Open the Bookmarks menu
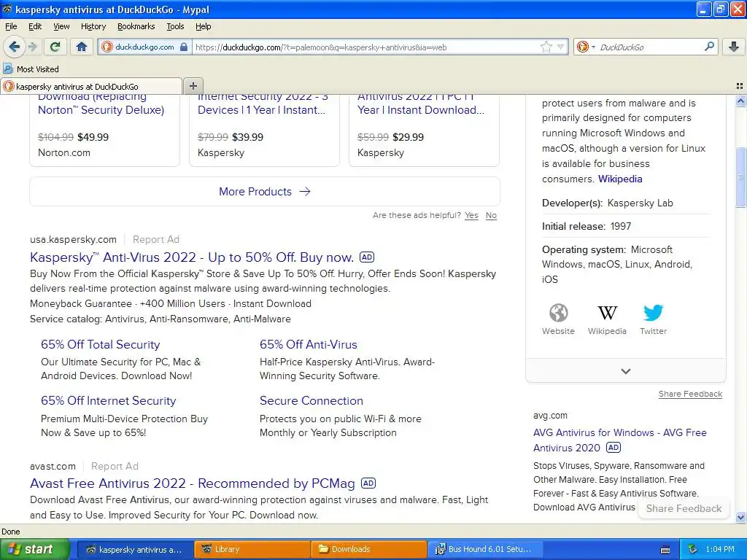This screenshot has width=747, height=560. click(136, 26)
